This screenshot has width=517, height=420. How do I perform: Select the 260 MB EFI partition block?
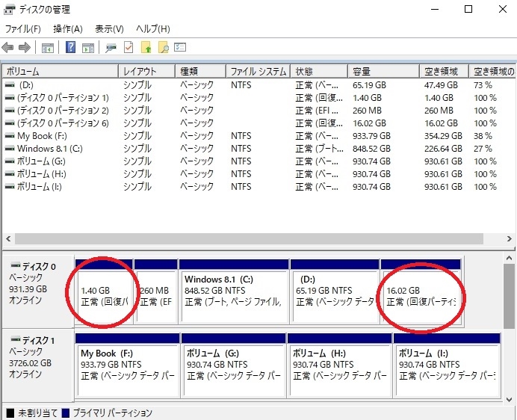point(155,292)
